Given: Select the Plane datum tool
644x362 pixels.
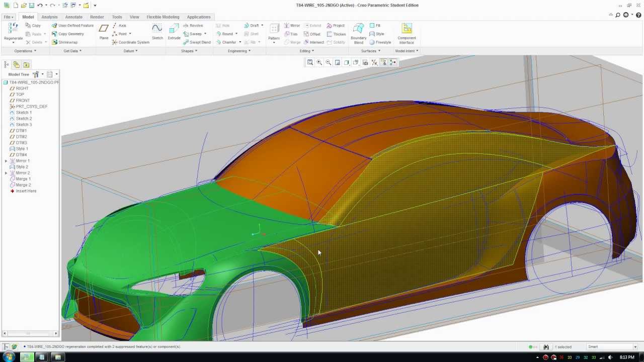Looking at the screenshot, I should [104, 32].
